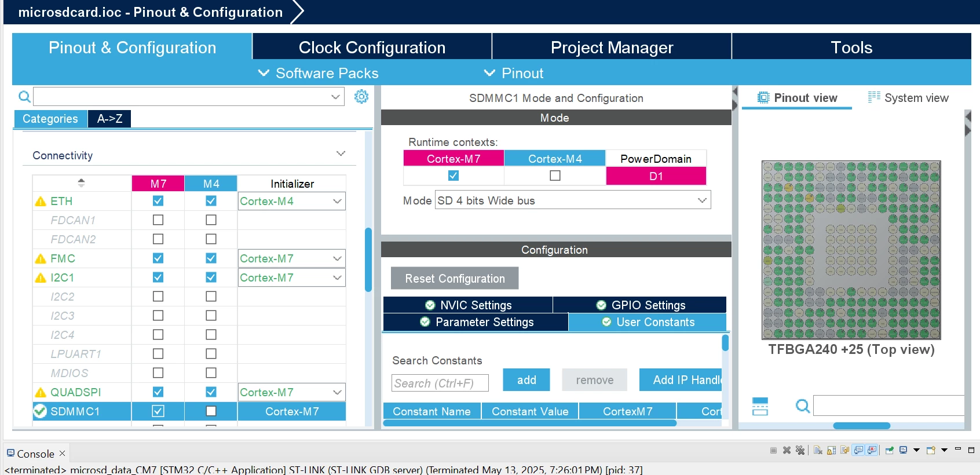Uncheck the FMC M7 checkbox
Viewport: 980px width, 475px height.
click(x=158, y=258)
